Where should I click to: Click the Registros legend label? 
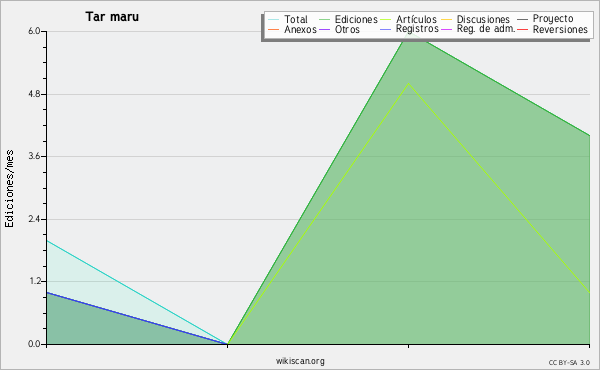coord(417,29)
